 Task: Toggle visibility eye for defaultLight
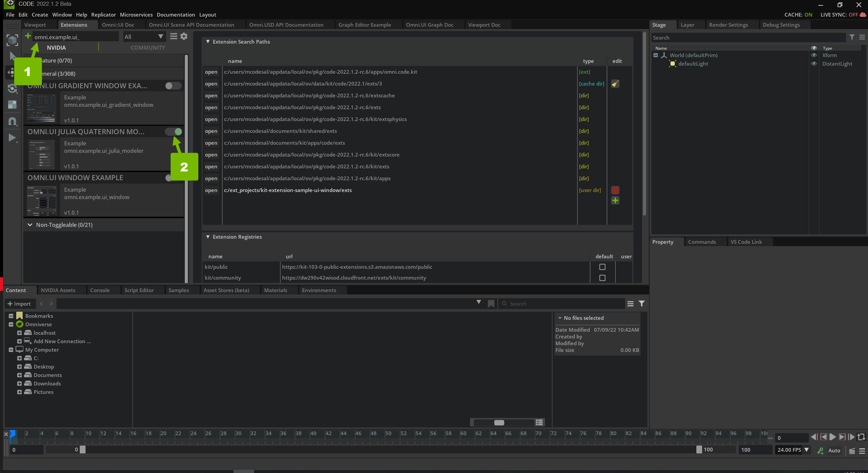click(x=814, y=64)
